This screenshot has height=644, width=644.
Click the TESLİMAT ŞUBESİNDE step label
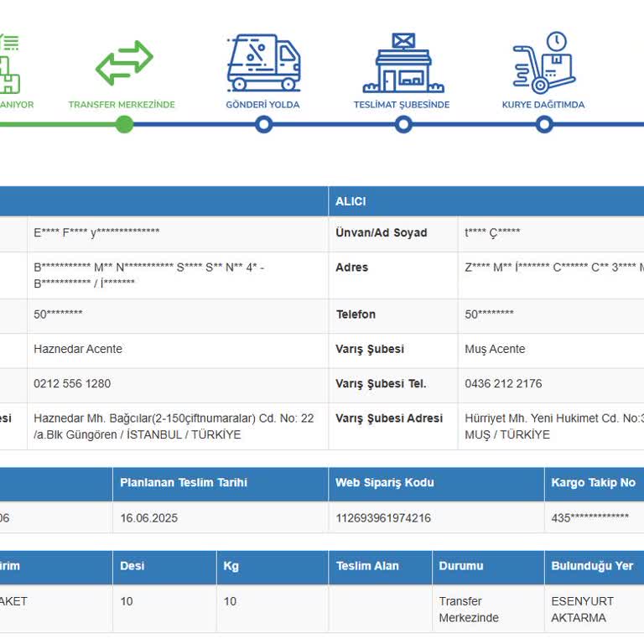pos(402,105)
